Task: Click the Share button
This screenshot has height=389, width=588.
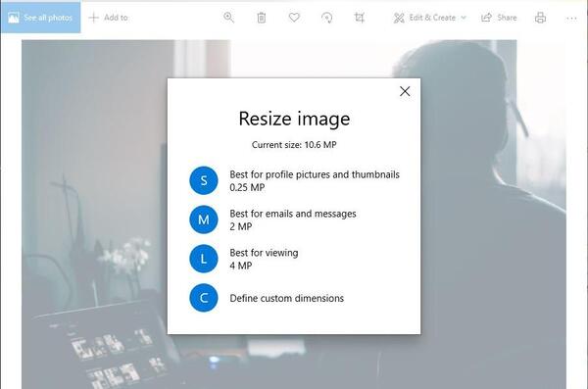Action: coord(499,18)
